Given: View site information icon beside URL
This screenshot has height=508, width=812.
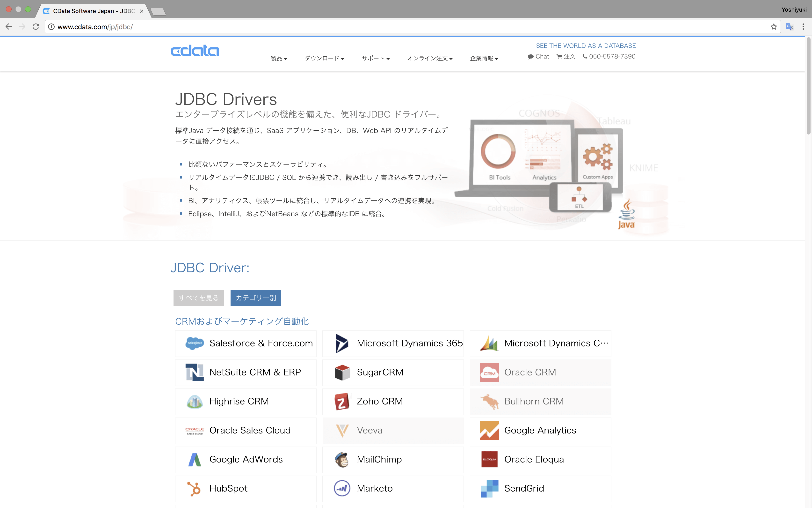Looking at the screenshot, I should [51, 27].
